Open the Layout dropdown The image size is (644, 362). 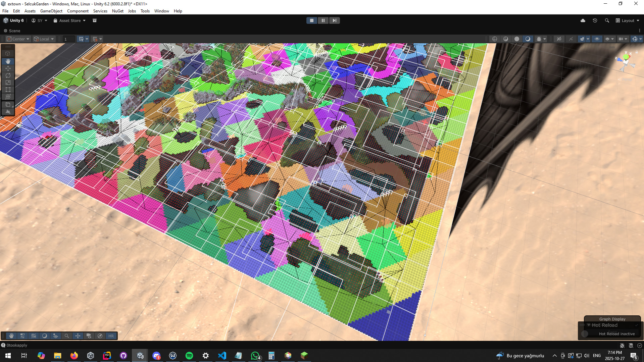click(628, 20)
